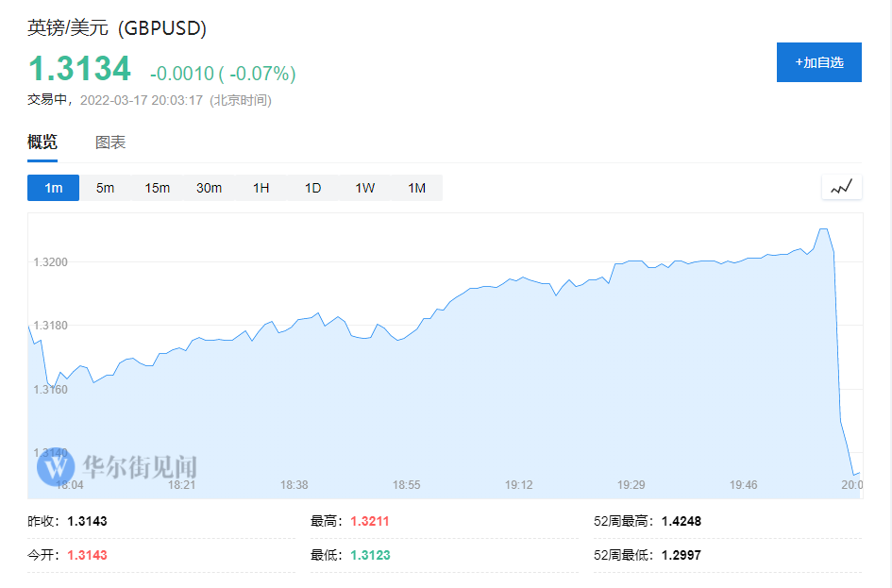Click the 52周最高 value 1.4248

(x=682, y=521)
